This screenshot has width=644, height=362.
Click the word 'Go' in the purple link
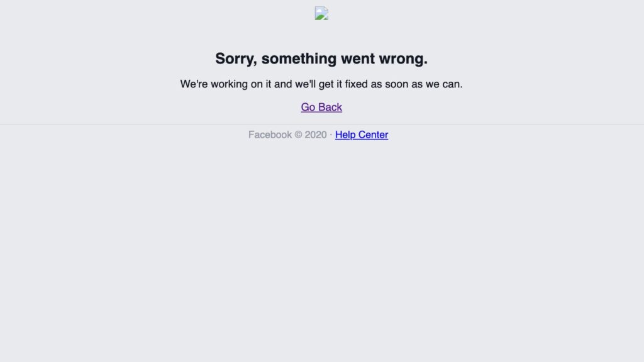pyautogui.click(x=308, y=107)
